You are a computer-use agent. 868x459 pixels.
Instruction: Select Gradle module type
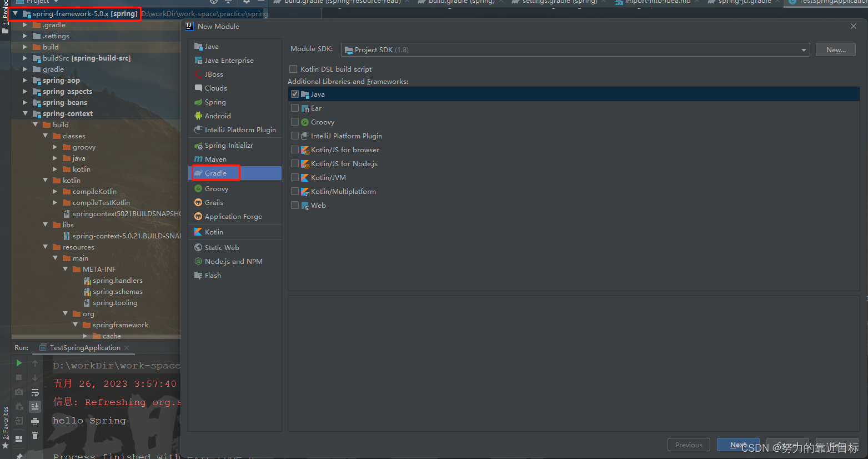point(235,173)
